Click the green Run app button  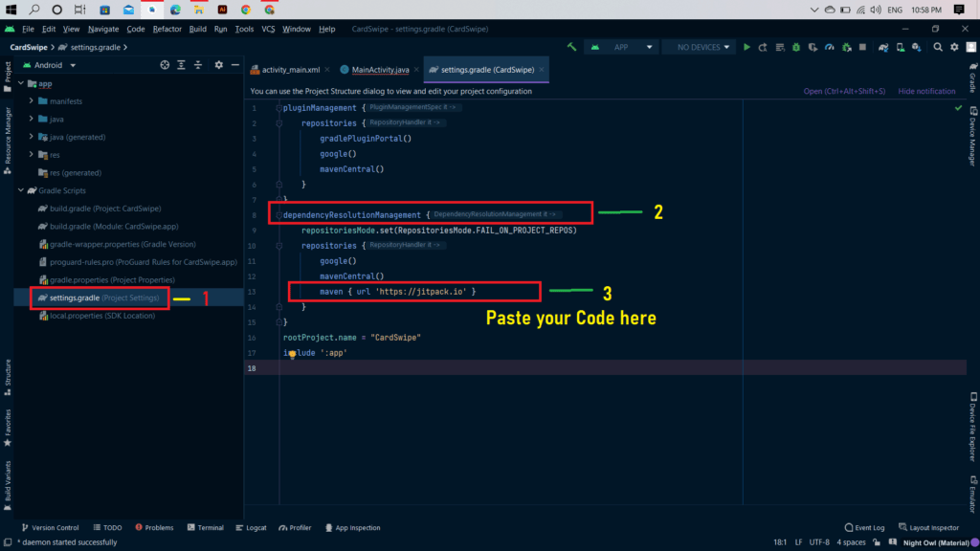coord(747,47)
